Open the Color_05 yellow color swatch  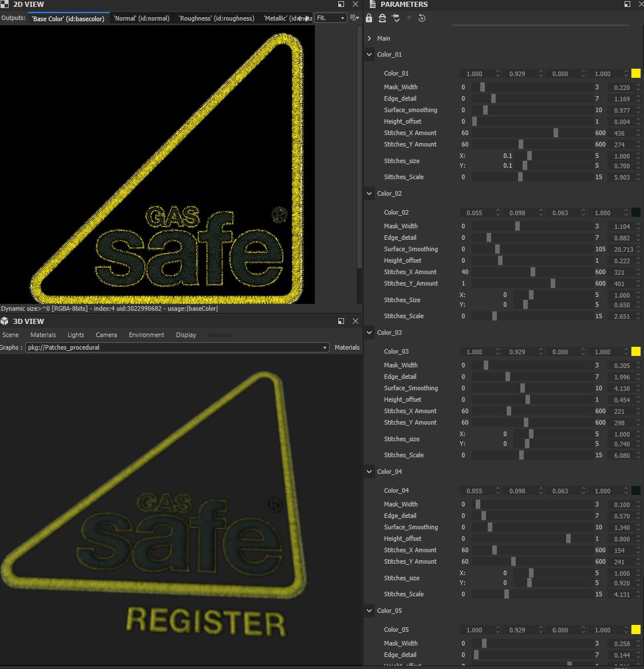pyautogui.click(x=636, y=630)
